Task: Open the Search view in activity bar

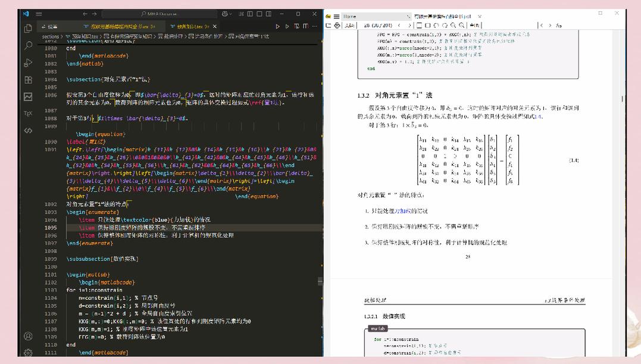Action: tap(28, 45)
